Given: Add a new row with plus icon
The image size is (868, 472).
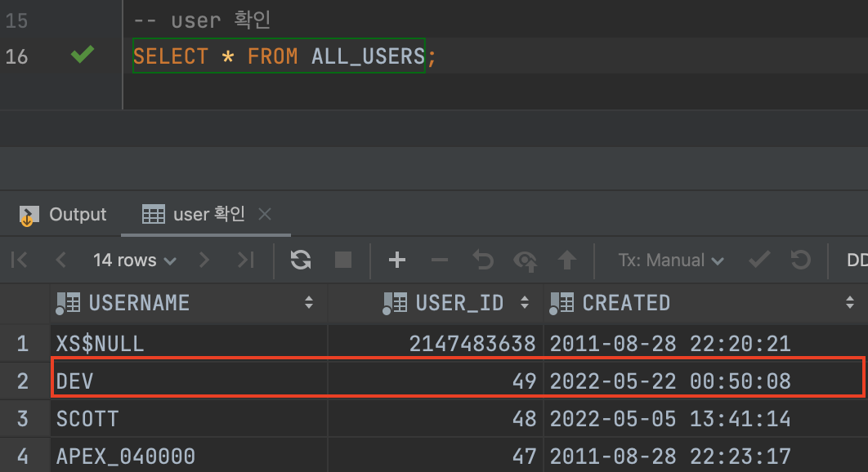Looking at the screenshot, I should [x=397, y=260].
